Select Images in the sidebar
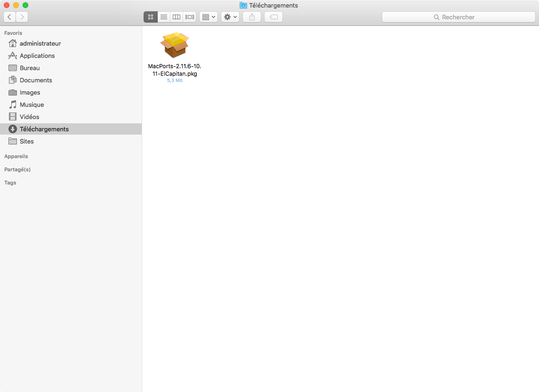The image size is (539, 392). (30, 92)
